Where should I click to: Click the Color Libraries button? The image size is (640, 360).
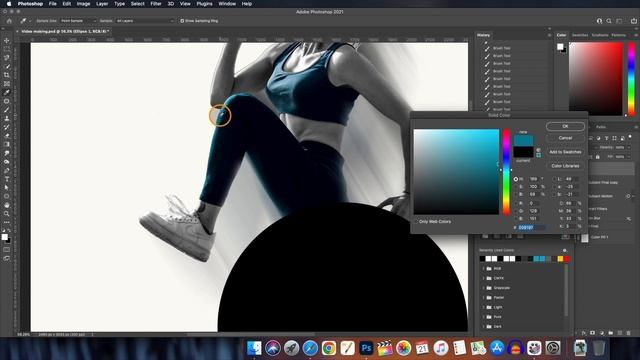click(565, 166)
